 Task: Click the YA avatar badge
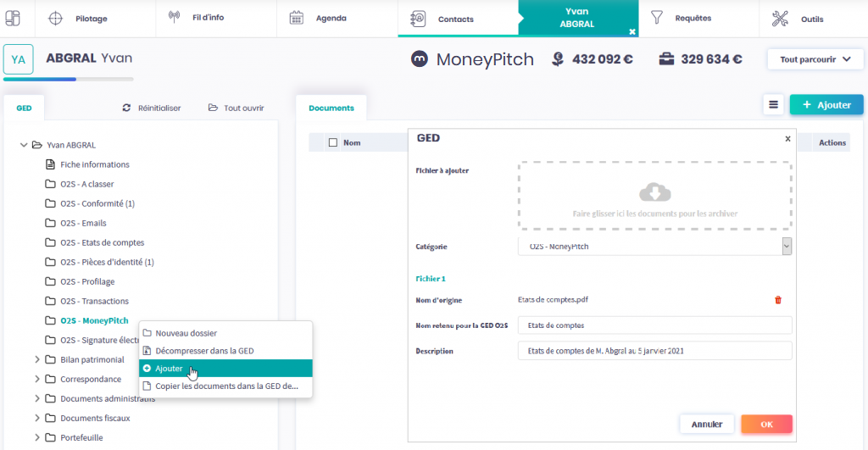click(x=18, y=59)
